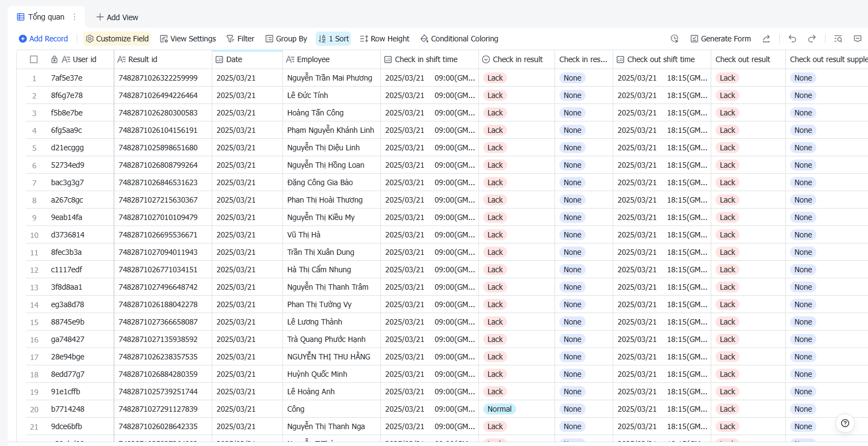
Task: Click the share arrow icon
Action: click(x=766, y=39)
